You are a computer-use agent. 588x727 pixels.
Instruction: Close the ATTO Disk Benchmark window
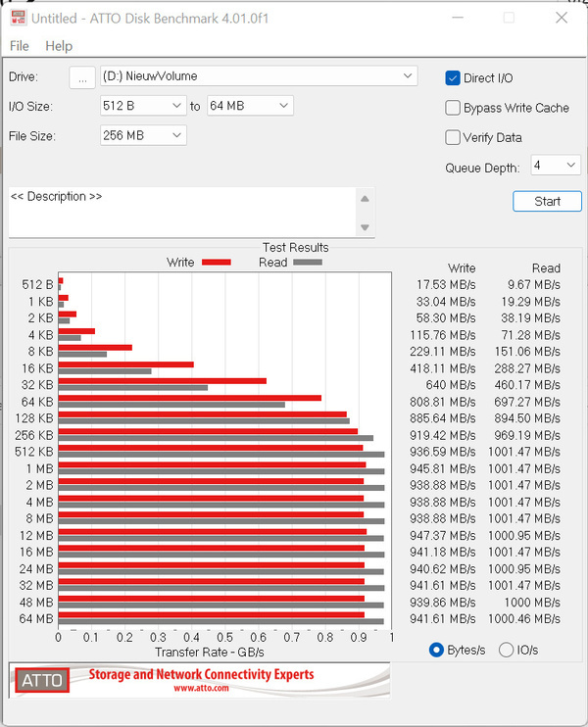[562, 18]
